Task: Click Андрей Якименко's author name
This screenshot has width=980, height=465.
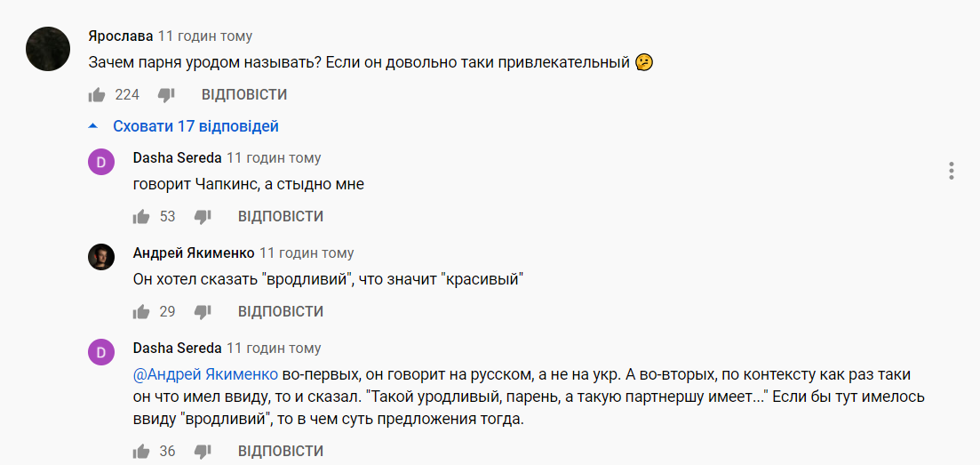Action: pyautogui.click(x=194, y=253)
